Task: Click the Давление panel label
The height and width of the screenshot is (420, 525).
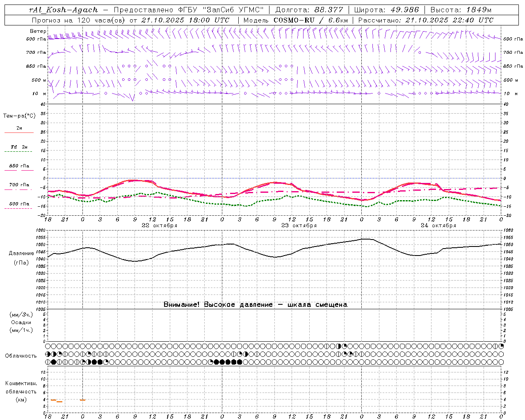Action: [21, 253]
